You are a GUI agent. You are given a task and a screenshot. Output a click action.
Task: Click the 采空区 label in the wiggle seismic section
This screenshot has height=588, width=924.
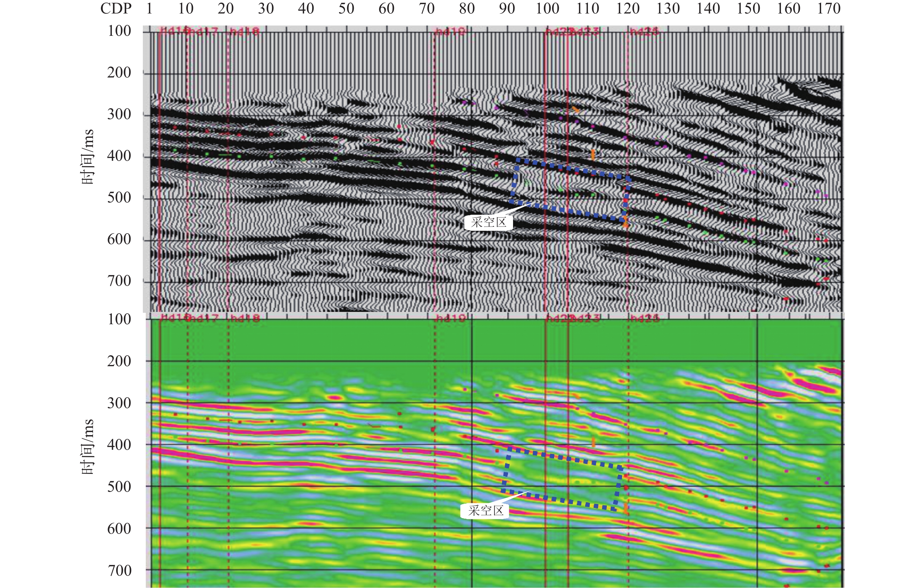(488, 222)
